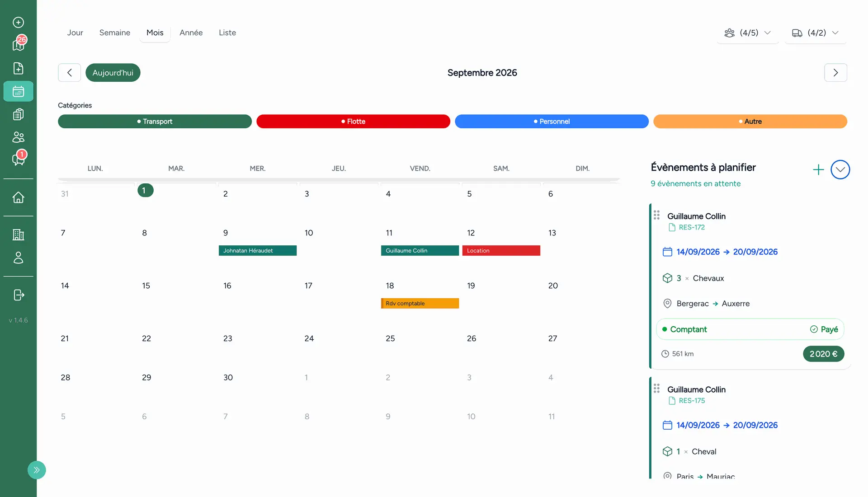Select day 1 highlighted in calendar
The height and width of the screenshot is (497, 868).
[145, 190]
